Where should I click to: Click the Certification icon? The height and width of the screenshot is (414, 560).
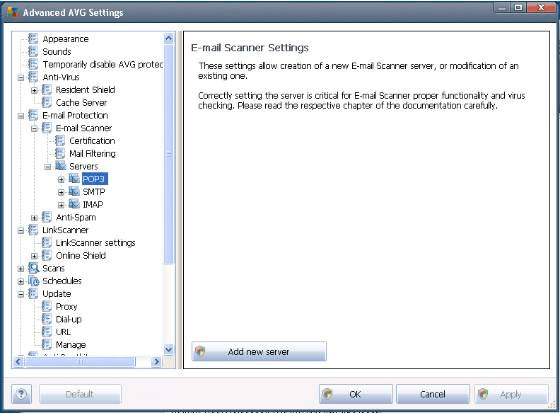coord(60,141)
